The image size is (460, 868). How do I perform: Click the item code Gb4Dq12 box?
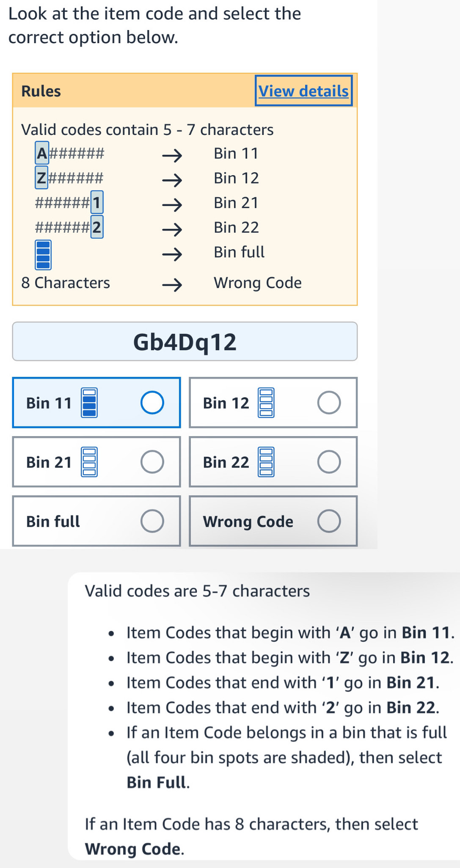[x=185, y=342]
